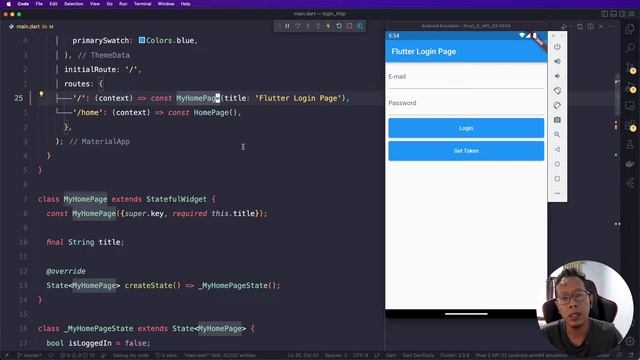
Task: Lower the emulator volume
Action: (x=557, y=76)
